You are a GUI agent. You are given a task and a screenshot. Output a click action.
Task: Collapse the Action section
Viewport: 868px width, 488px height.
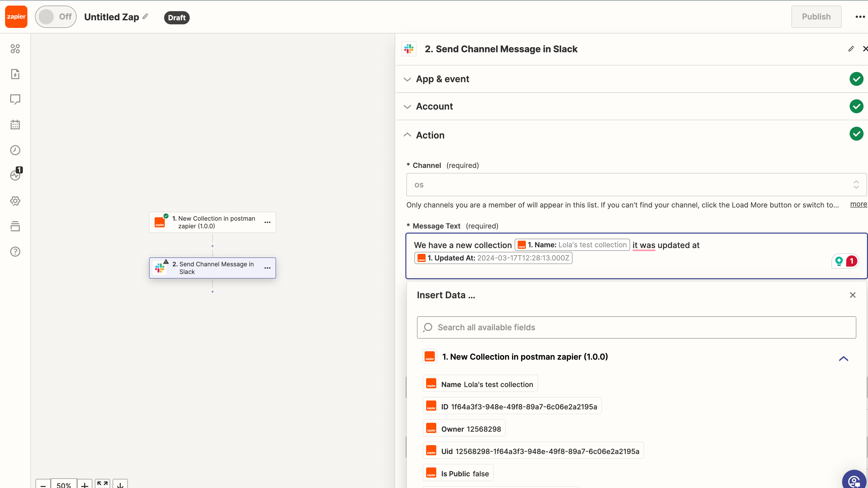pyautogui.click(x=430, y=135)
